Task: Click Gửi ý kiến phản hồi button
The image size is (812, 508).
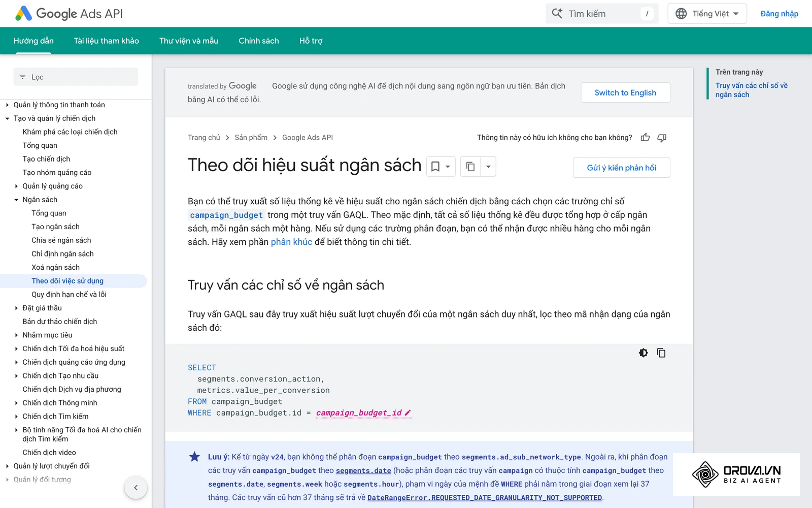Action: click(x=621, y=168)
